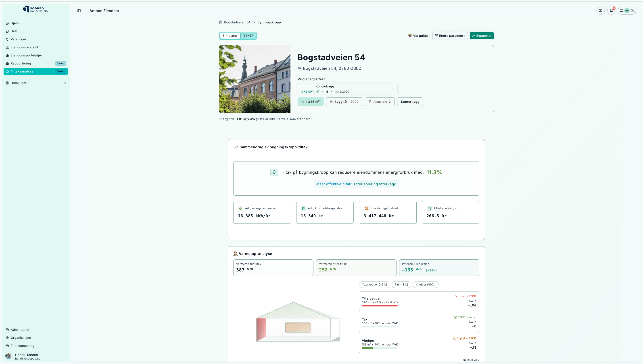Viewport: 643px width, 364px height.
Task: Switch to dark mode moon toggle
Action: [x=632, y=11]
